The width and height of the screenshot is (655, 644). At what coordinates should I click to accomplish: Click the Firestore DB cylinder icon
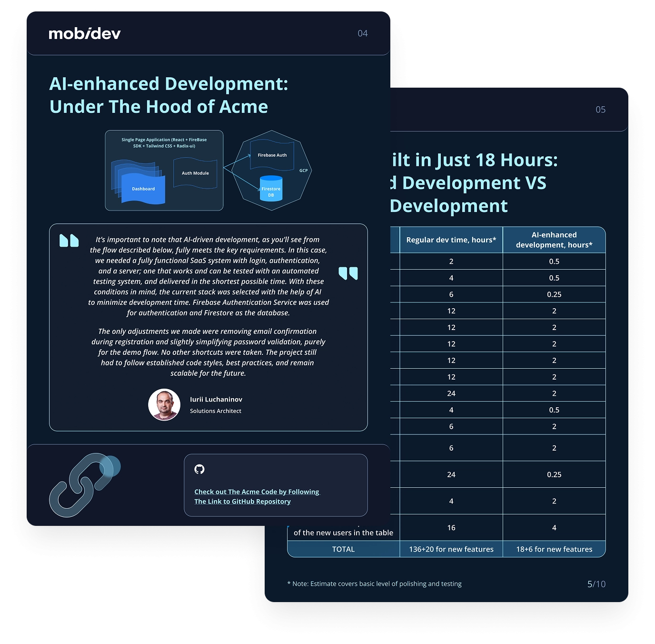click(x=271, y=189)
